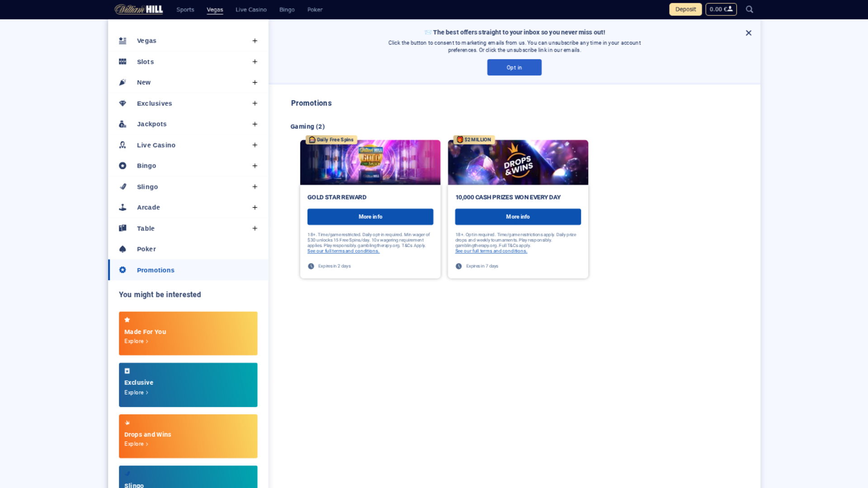Viewport: 868px width, 488px height.
Task: Open the search using the magnifier icon
Action: pyautogui.click(x=750, y=9)
